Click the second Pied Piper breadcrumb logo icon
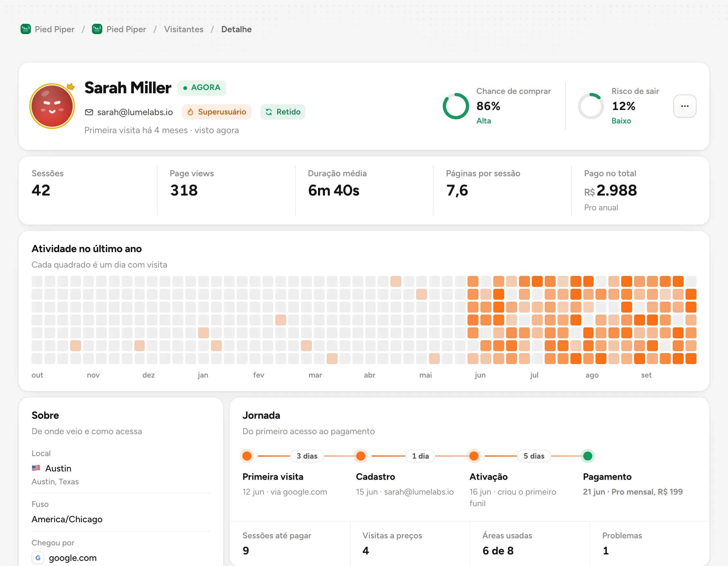Image resolution: width=728 pixels, height=566 pixels. [x=97, y=29]
